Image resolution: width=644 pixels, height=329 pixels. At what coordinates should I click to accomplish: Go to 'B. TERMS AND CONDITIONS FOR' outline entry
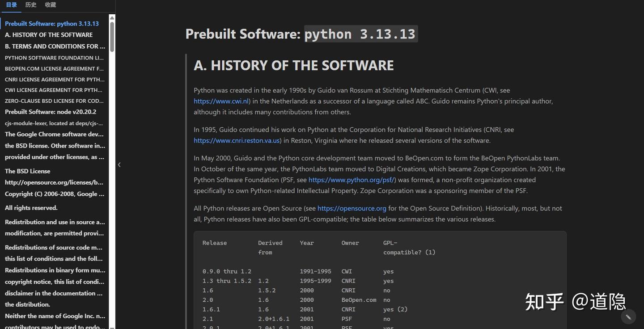click(x=55, y=46)
